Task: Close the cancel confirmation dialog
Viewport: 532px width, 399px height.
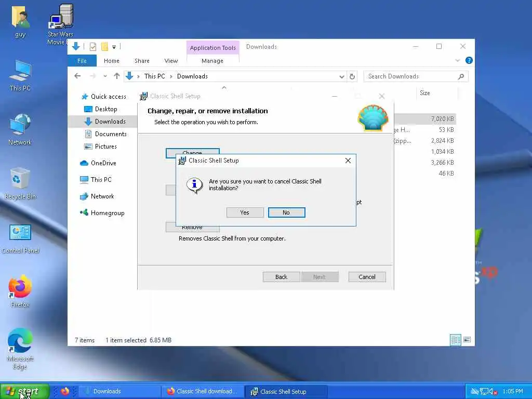Action: pyautogui.click(x=348, y=161)
